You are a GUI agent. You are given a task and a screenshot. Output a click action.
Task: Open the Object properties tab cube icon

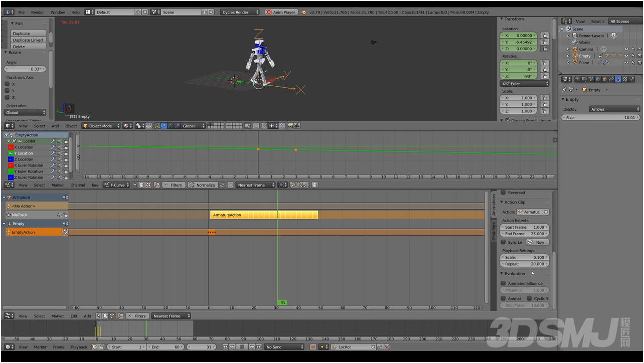pos(604,79)
